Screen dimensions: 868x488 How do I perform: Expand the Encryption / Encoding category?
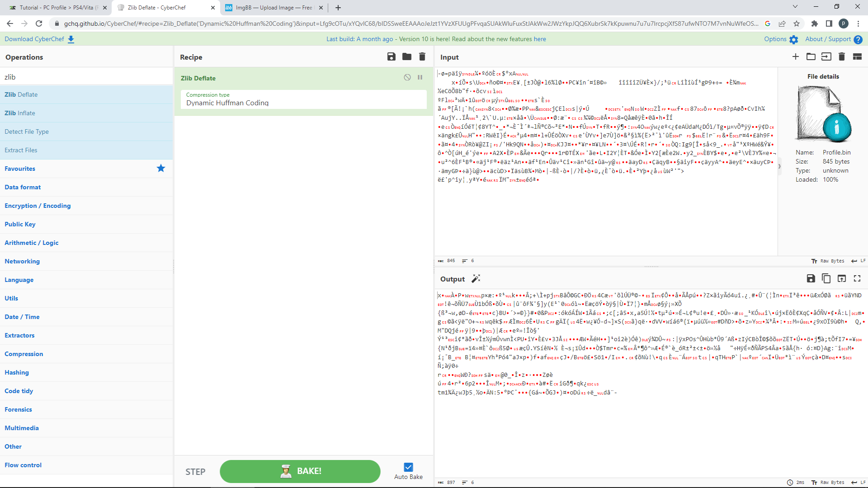pos(86,206)
